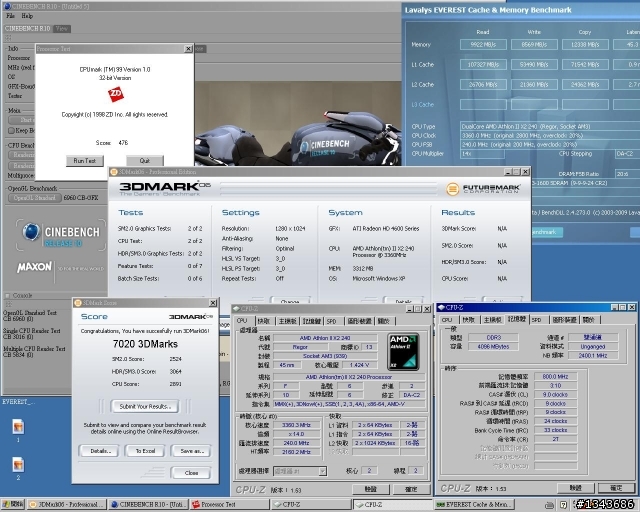Click 驗證 button in CPU-Z processor window

[371, 489]
